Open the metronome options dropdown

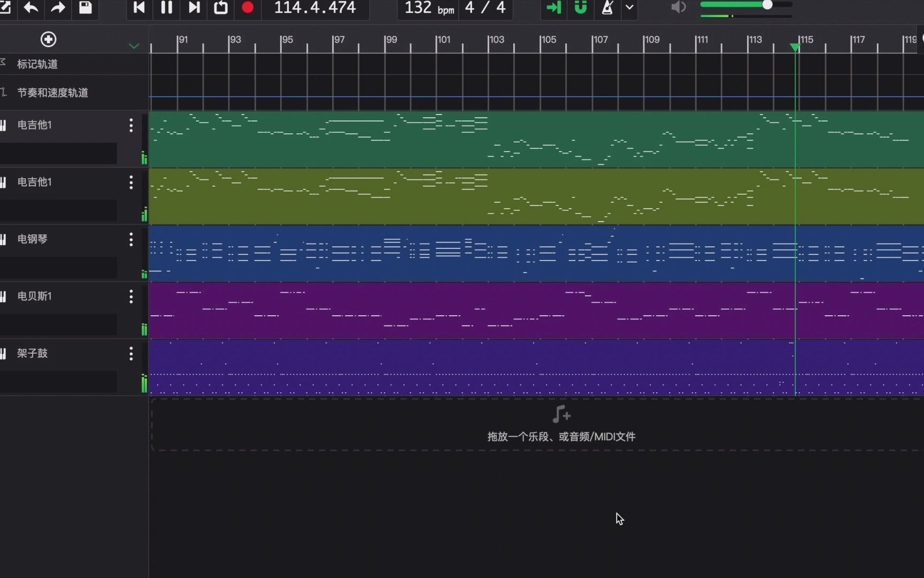[630, 7]
